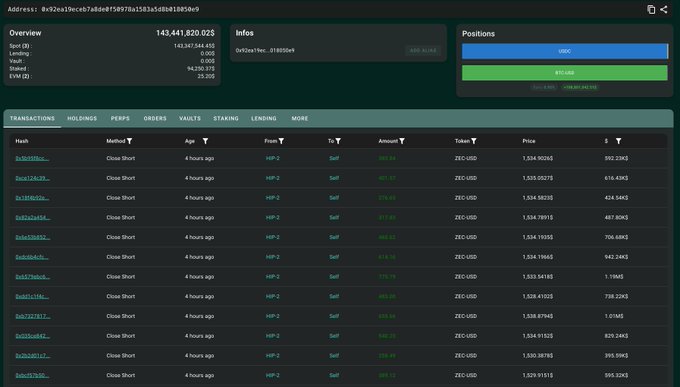
Task: Open hash link in the 592.23K$ row
Action: click(x=32, y=158)
